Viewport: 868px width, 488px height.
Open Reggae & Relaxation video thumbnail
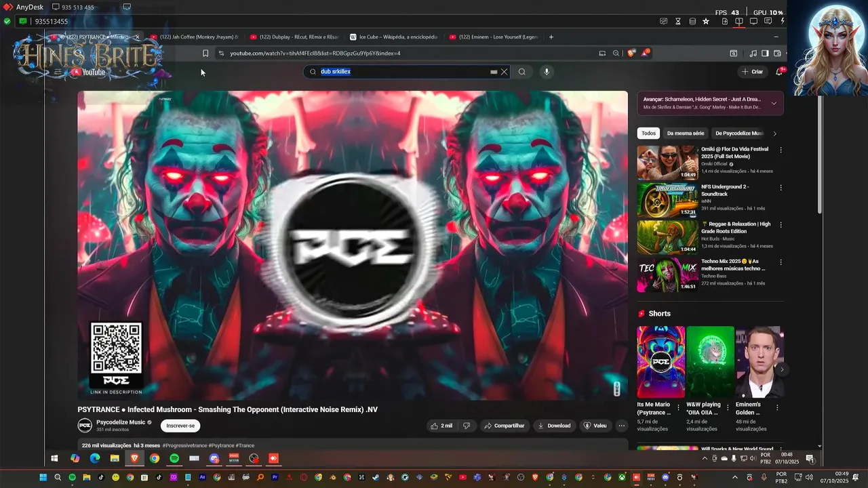tap(667, 237)
